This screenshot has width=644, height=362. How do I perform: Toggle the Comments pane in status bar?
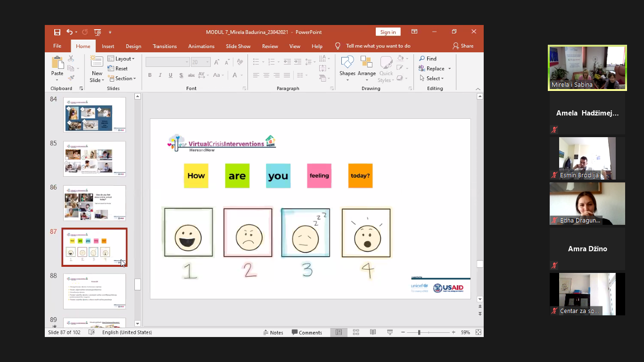tap(306, 332)
